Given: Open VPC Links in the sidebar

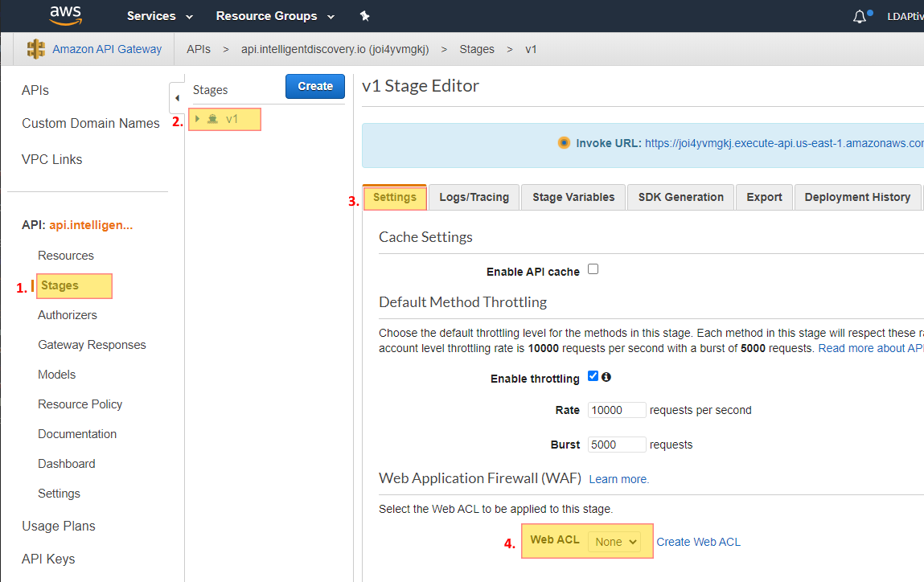Looking at the screenshot, I should [x=51, y=160].
